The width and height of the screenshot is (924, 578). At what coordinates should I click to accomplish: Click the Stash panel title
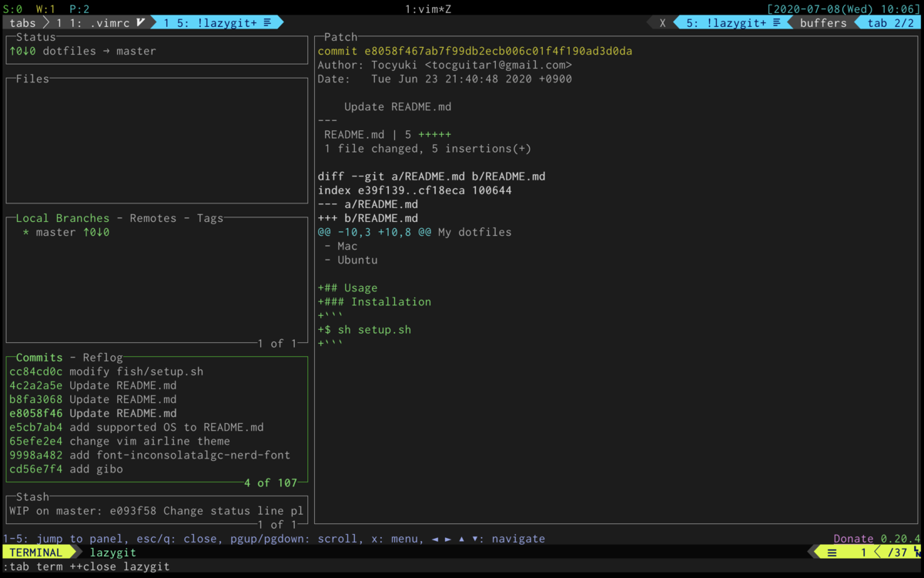(x=32, y=497)
